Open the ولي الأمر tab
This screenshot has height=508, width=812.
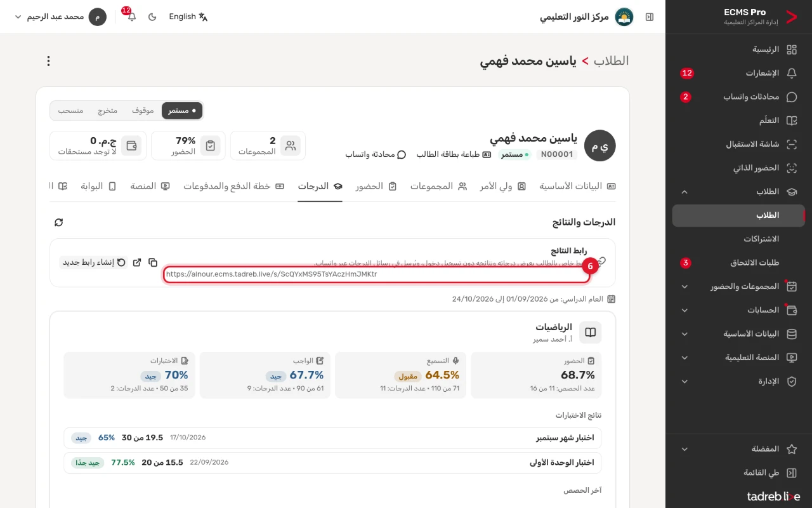point(503,186)
